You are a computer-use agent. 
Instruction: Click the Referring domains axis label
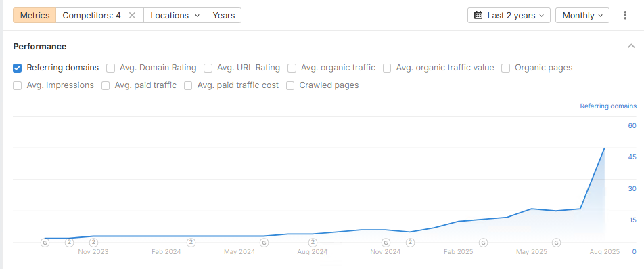608,106
